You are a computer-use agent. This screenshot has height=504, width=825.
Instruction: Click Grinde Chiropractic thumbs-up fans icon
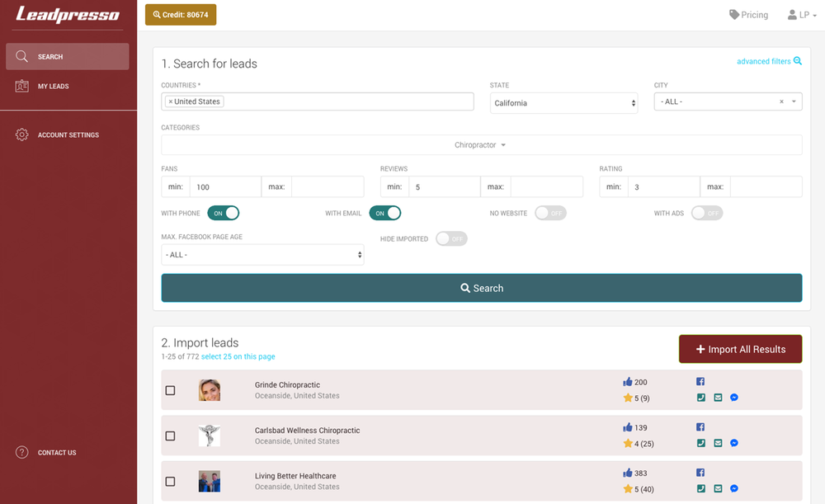tap(628, 381)
